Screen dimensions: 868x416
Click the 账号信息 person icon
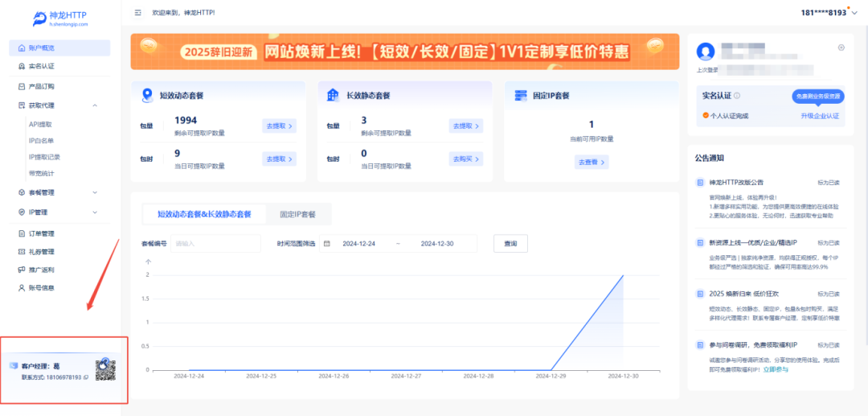pos(22,288)
